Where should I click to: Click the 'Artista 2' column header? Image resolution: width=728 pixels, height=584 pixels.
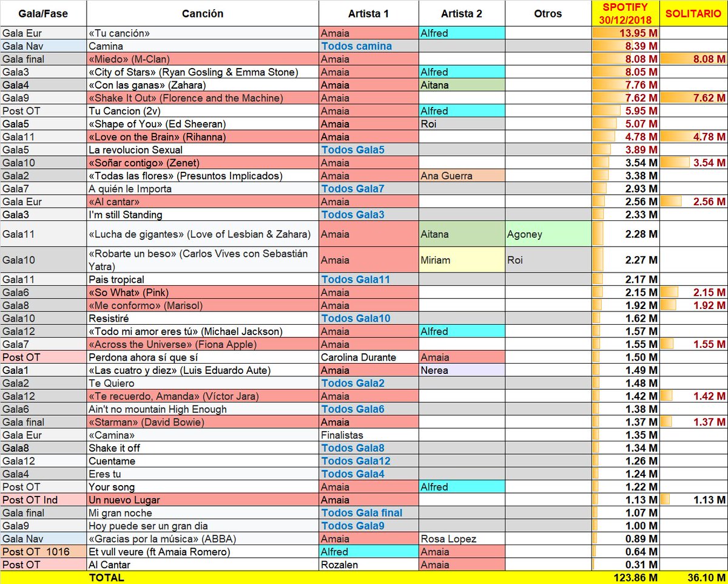coord(462,13)
